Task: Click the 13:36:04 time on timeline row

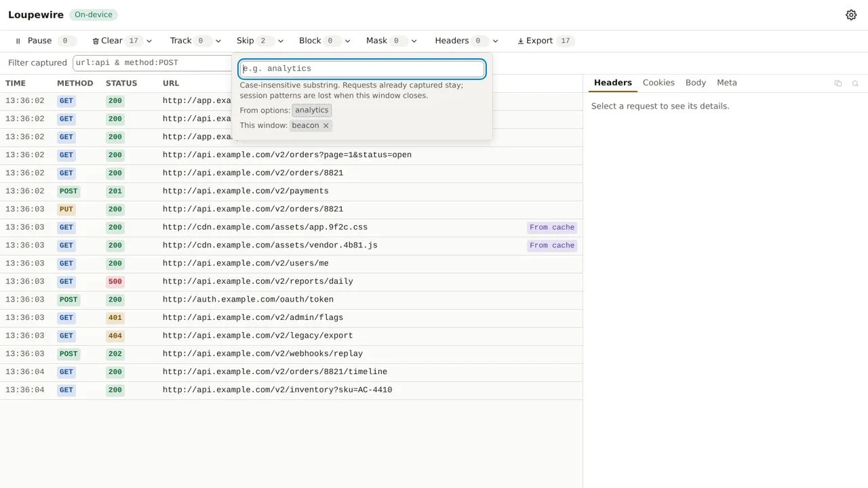Action: coord(25,372)
